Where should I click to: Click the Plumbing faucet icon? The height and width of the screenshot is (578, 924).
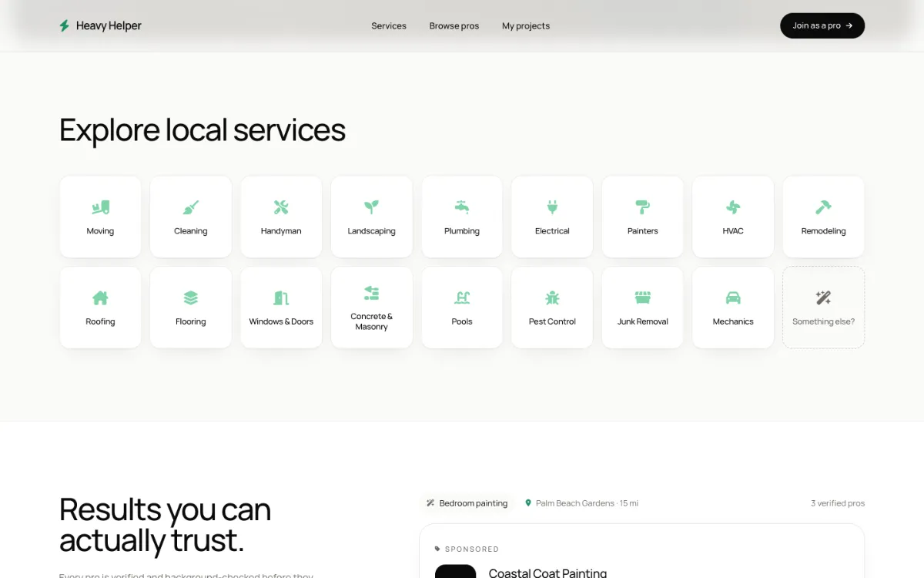[x=462, y=207]
